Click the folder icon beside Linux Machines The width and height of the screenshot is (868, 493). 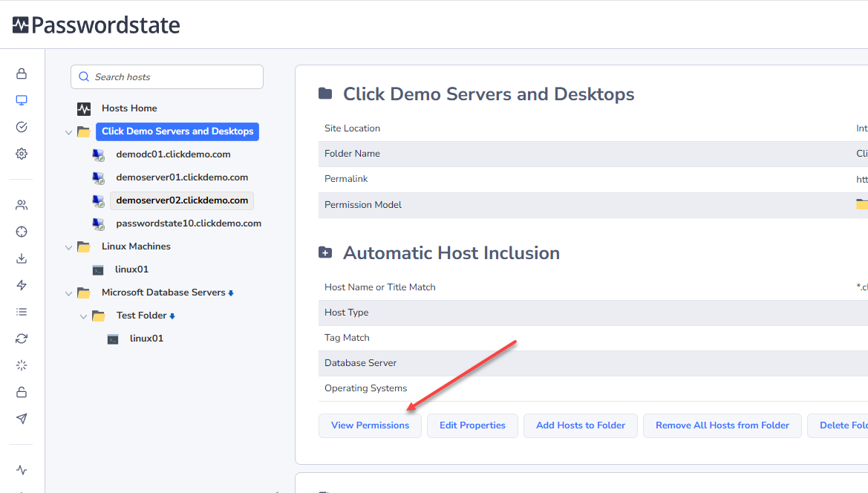click(84, 246)
